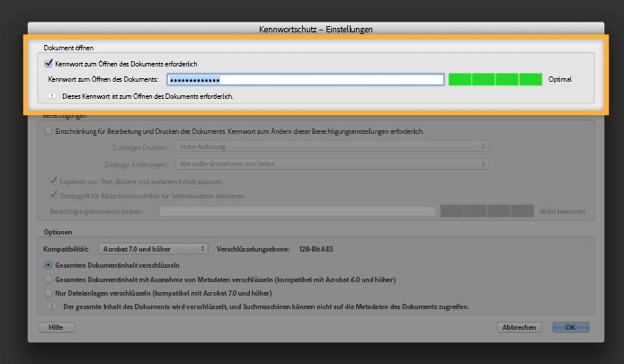Toggle Kopieren von Text, Bildern checkbox

point(53,181)
